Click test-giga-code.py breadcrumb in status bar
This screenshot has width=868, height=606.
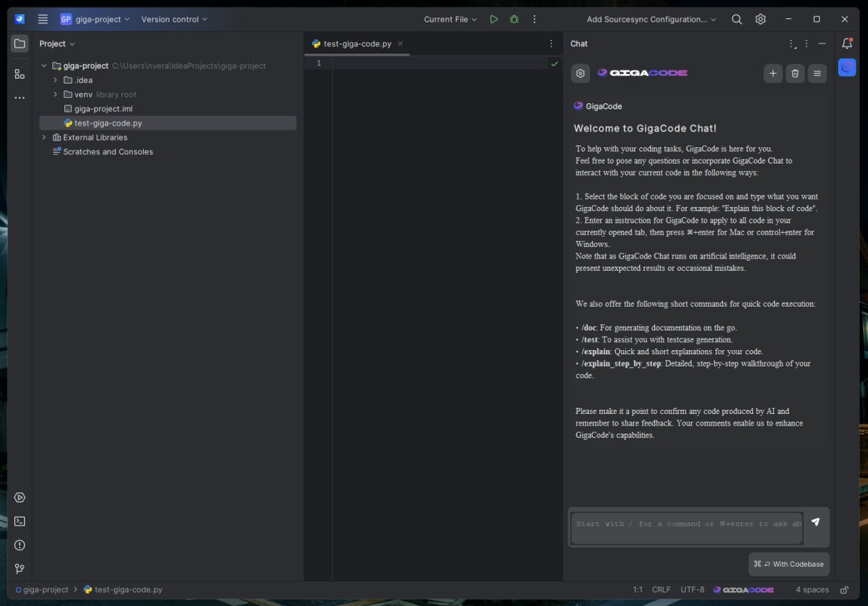123,590
